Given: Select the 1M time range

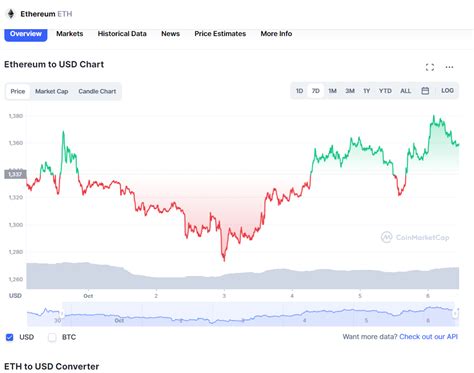Looking at the screenshot, I should click(x=332, y=91).
